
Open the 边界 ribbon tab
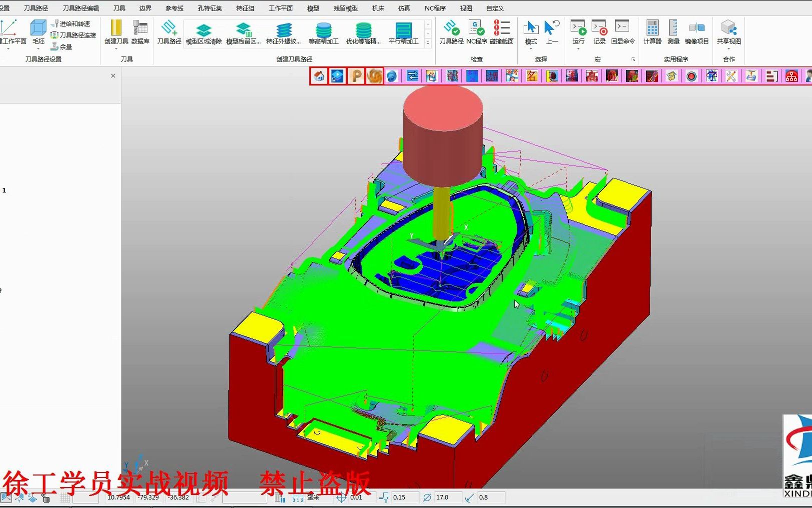145,8
